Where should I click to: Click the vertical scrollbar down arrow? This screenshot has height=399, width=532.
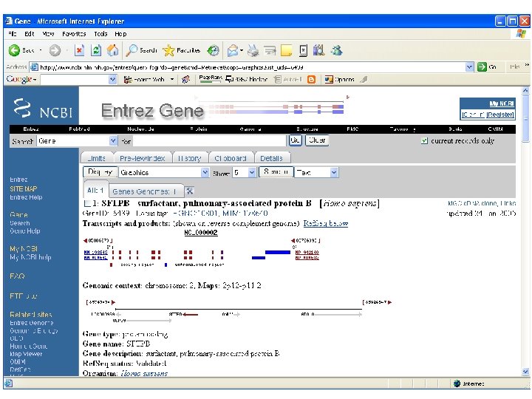click(525, 372)
